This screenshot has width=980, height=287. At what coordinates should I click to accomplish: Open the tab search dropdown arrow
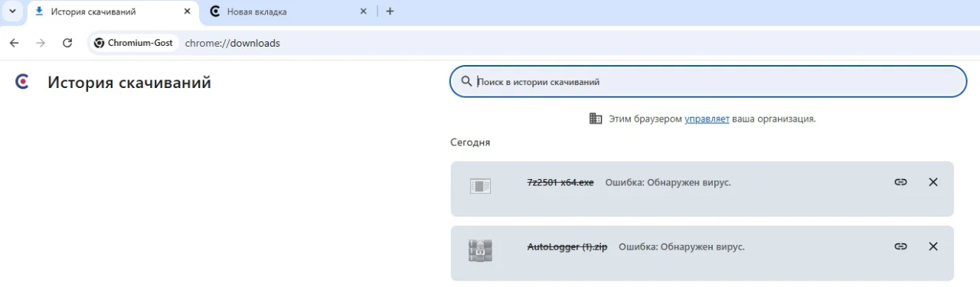[x=12, y=11]
